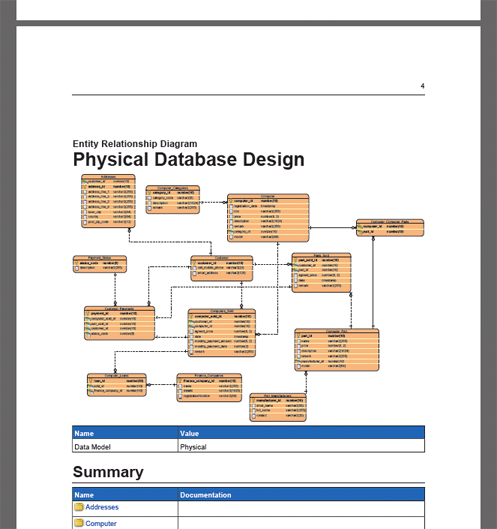Select the computer loans entity with loan_id
This screenshot has height=529, width=497.
point(117,385)
